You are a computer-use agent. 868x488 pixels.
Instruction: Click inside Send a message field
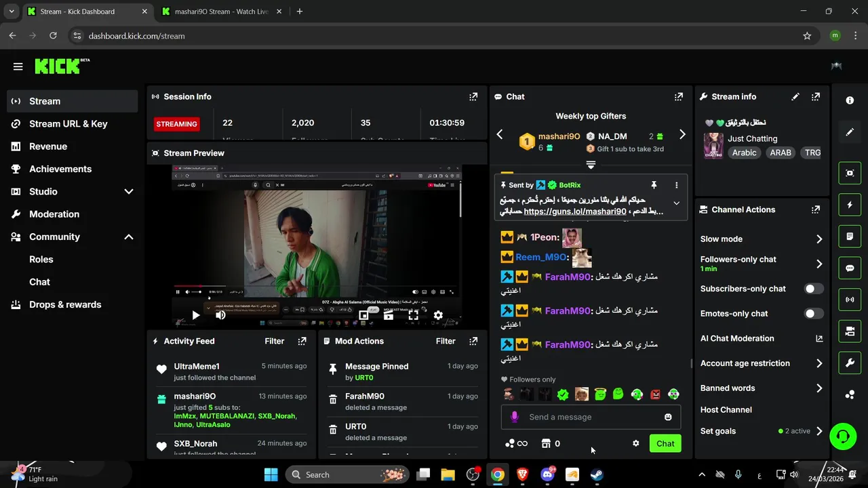pos(591,417)
